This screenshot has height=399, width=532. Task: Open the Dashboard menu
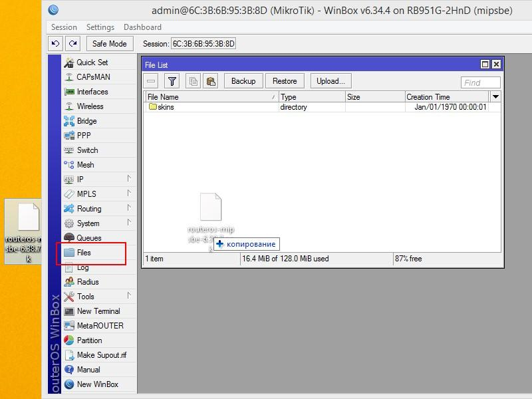tap(142, 27)
